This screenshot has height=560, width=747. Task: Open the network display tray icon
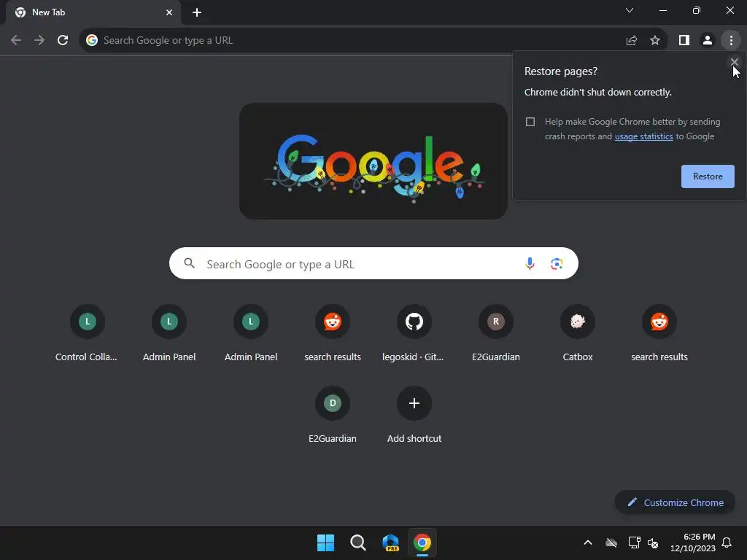(x=634, y=542)
